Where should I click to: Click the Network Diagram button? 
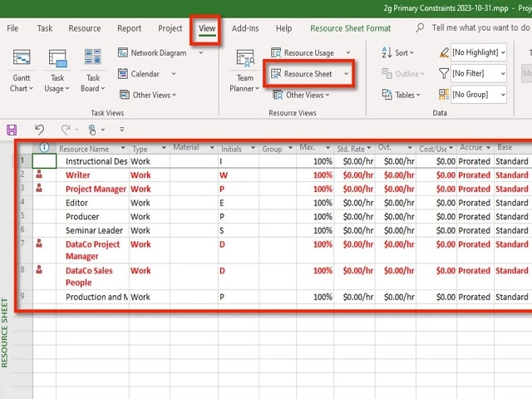click(x=158, y=52)
